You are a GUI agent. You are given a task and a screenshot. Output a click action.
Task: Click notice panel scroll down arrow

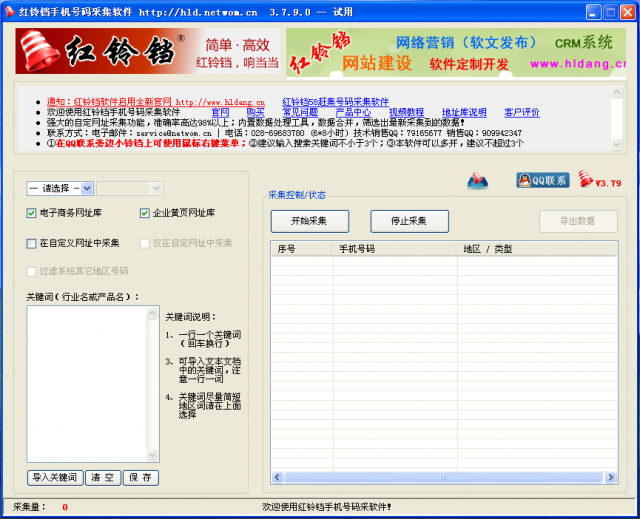point(617,144)
